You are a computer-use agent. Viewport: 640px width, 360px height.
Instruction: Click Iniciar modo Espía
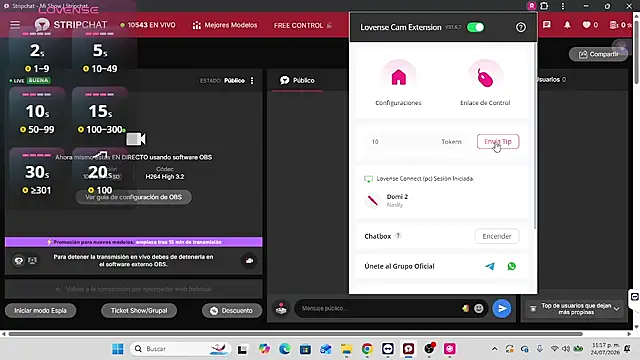40,311
